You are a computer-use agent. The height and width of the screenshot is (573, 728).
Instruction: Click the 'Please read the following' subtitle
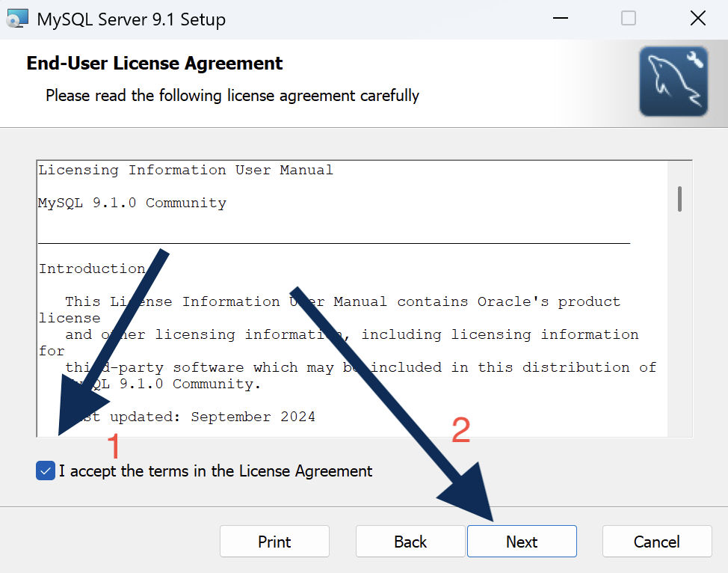point(232,96)
